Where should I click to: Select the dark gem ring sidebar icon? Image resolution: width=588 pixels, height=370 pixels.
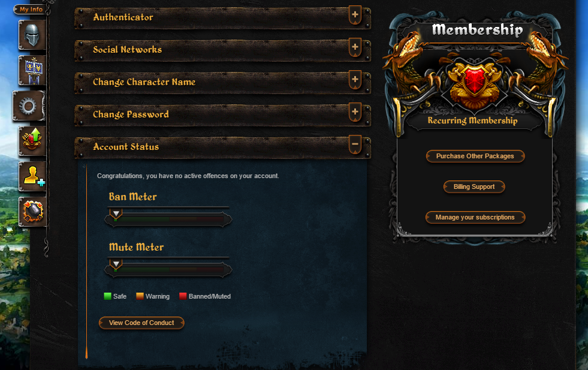point(32,212)
